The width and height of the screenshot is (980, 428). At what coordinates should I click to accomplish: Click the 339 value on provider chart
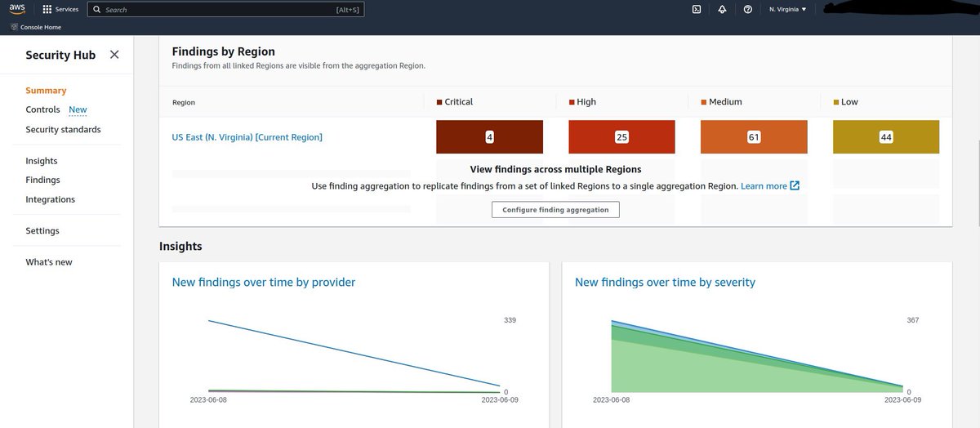(x=510, y=320)
